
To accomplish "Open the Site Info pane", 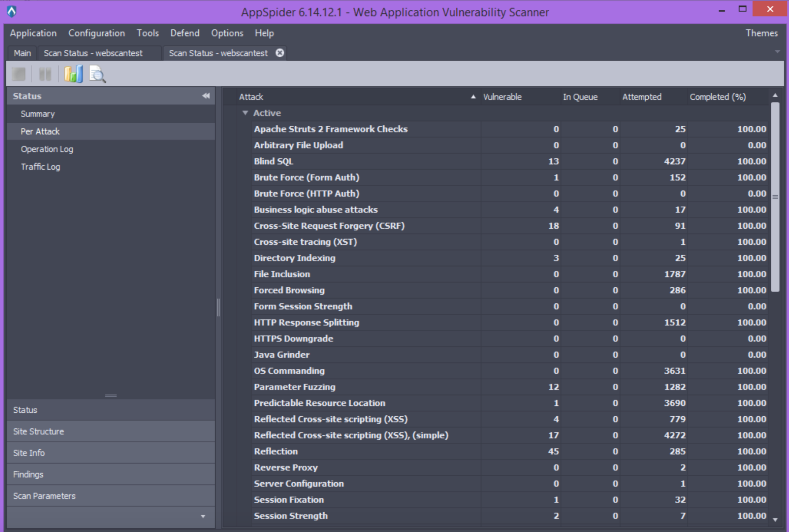I will coord(111,453).
